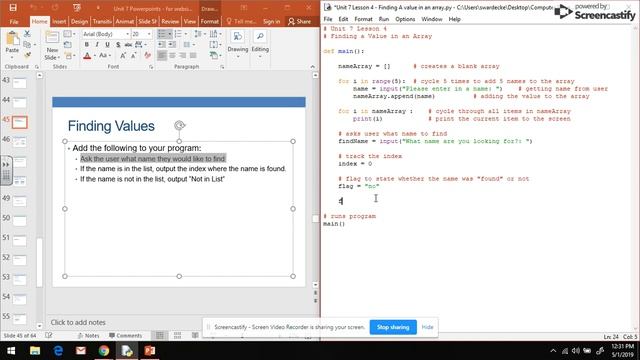The image size is (640, 360).
Task: Open the Format menu in Python editor
Action: point(363,19)
